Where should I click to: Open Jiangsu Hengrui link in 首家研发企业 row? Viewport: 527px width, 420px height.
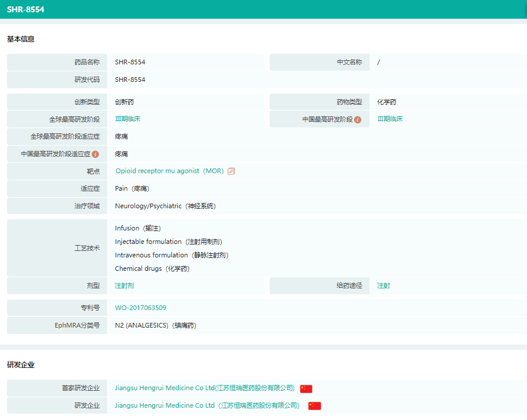click(205, 388)
